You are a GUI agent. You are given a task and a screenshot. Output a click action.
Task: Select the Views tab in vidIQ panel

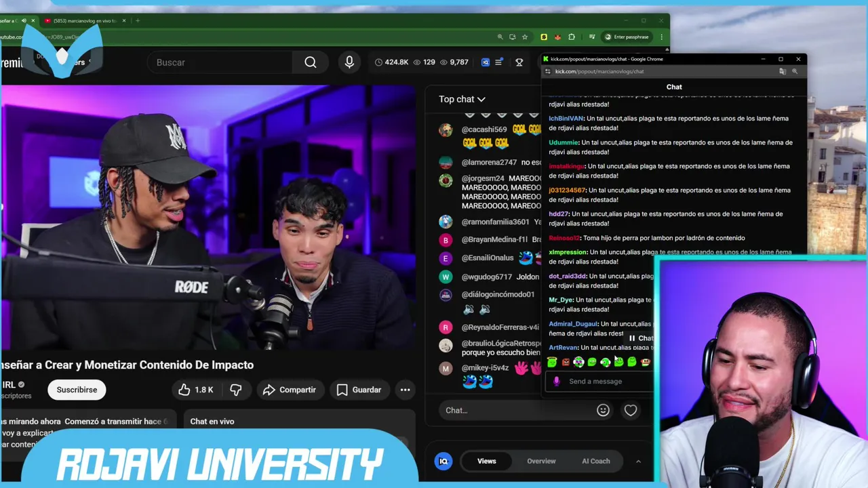486,461
